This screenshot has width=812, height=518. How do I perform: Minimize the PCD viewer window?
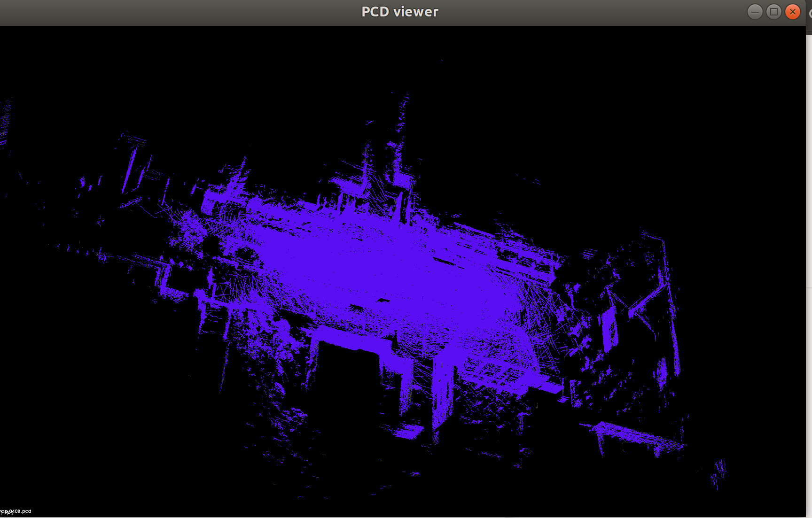point(755,12)
